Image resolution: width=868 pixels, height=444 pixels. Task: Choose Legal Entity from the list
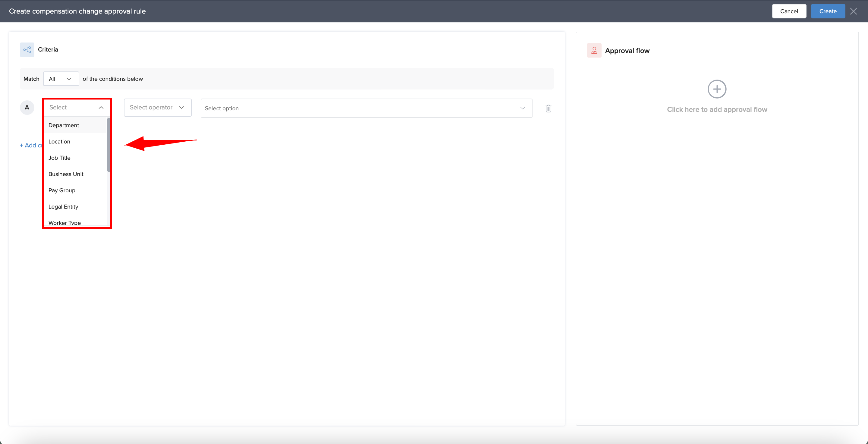click(63, 206)
